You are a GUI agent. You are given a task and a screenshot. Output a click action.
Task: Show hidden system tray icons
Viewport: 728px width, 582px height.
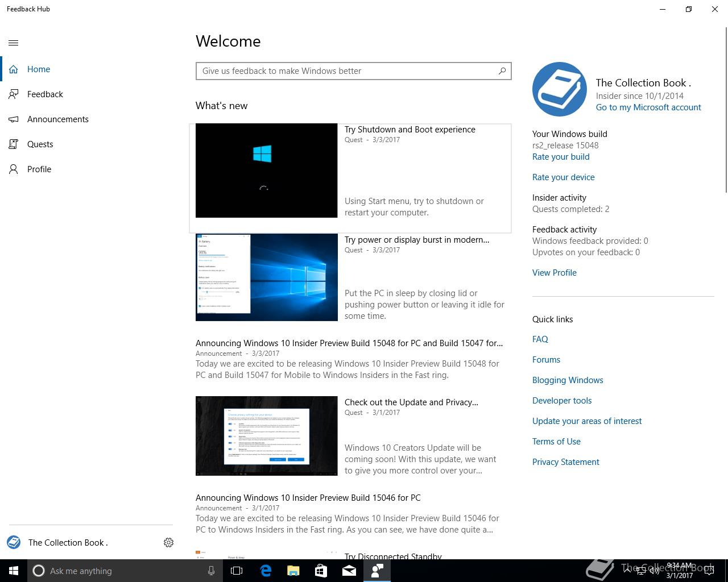(627, 571)
